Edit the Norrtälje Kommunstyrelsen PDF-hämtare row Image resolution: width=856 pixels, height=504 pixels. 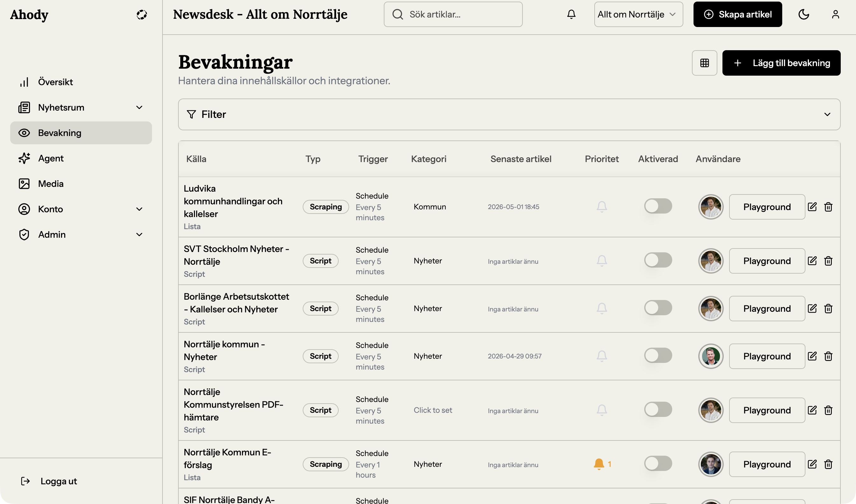tap(812, 410)
